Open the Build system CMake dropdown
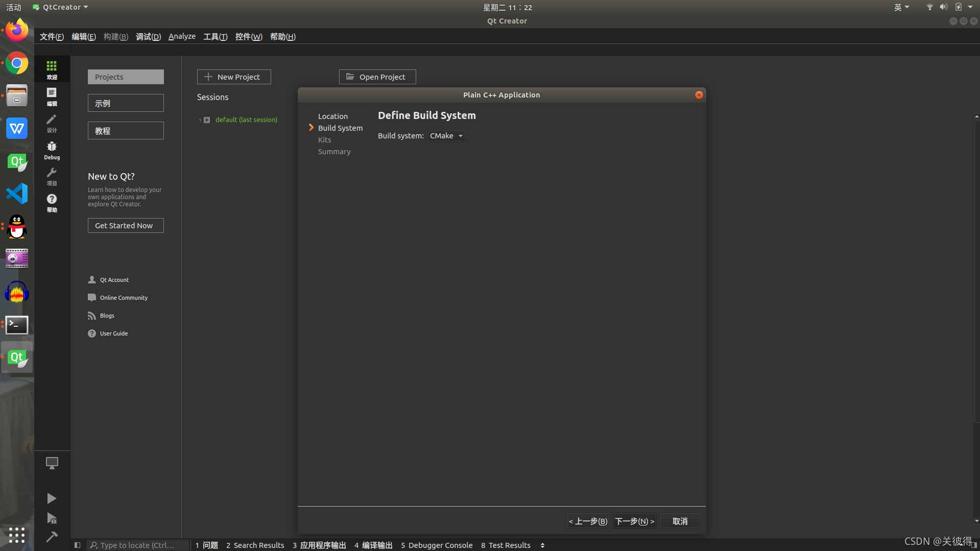Screen dimensions: 980x551 (446, 136)
